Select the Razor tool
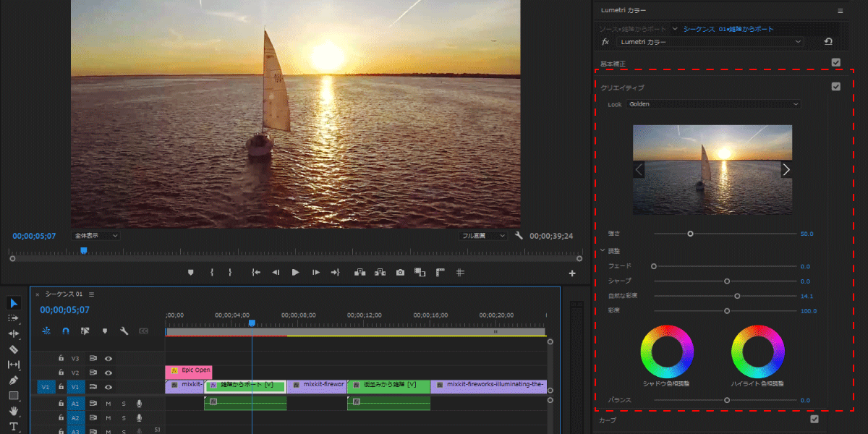Screen dimensions: 868x434 click(x=14, y=349)
